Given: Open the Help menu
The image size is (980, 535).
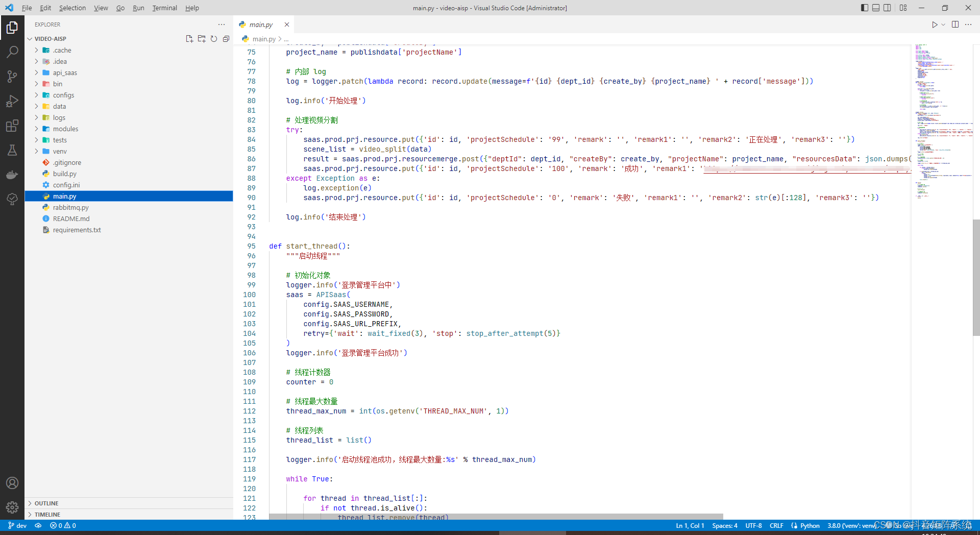Looking at the screenshot, I should click(192, 8).
